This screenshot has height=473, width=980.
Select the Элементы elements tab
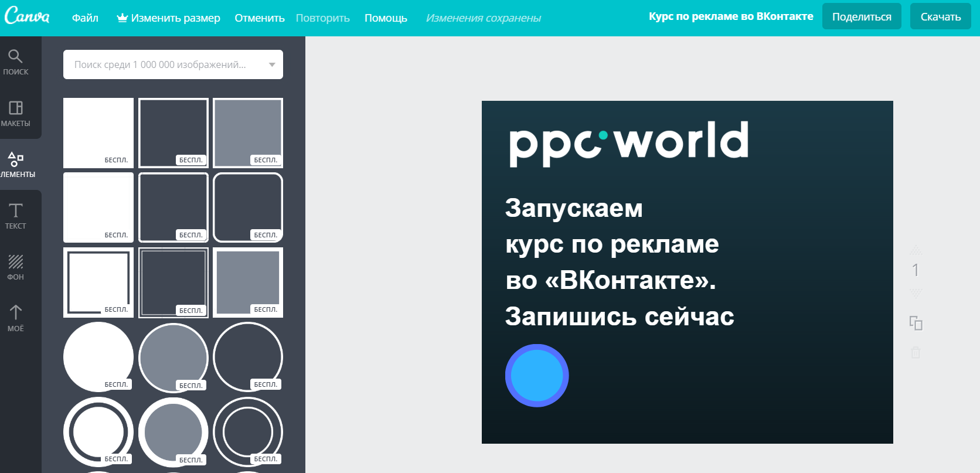coord(16,165)
